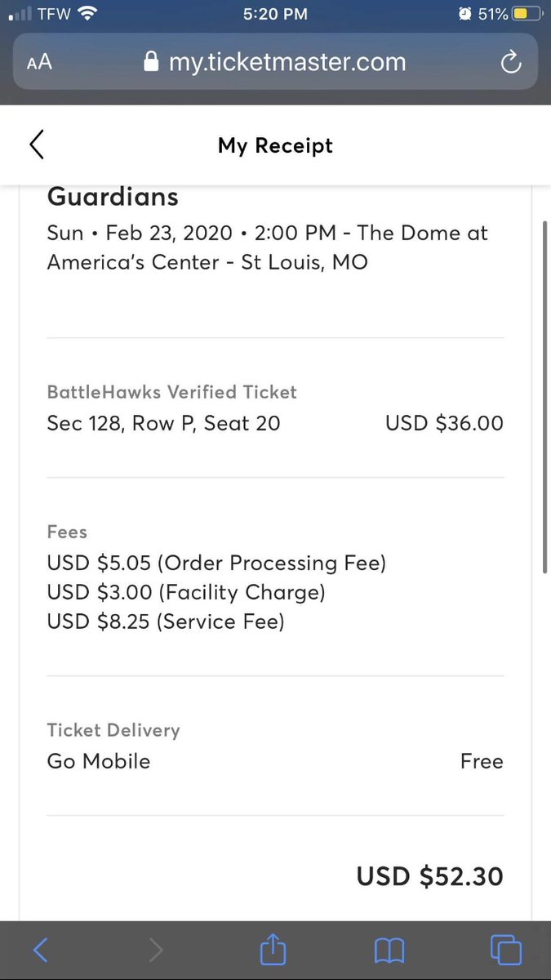Select the Sec 128, Row P, Seat 20 line
The width and height of the screenshot is (551, 980).
coord(163,423)
